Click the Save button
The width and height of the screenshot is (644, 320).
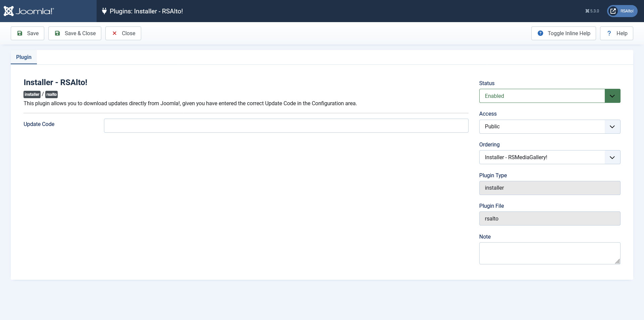pyautogui.click(x=28, y=33)
